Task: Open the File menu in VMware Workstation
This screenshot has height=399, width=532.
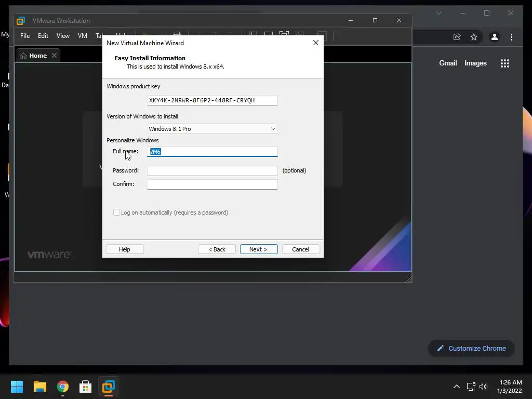Action: pyautogui.click(x=25, y=36)
